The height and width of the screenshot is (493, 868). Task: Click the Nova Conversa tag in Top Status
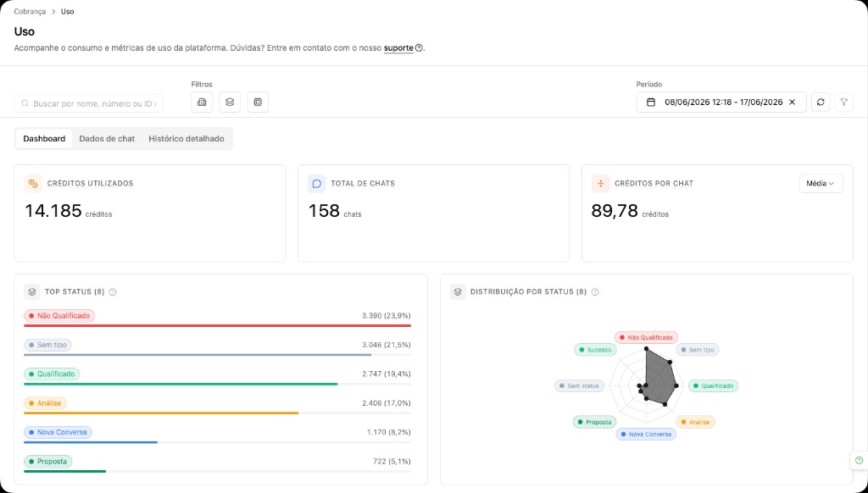[x=58, y=432]
